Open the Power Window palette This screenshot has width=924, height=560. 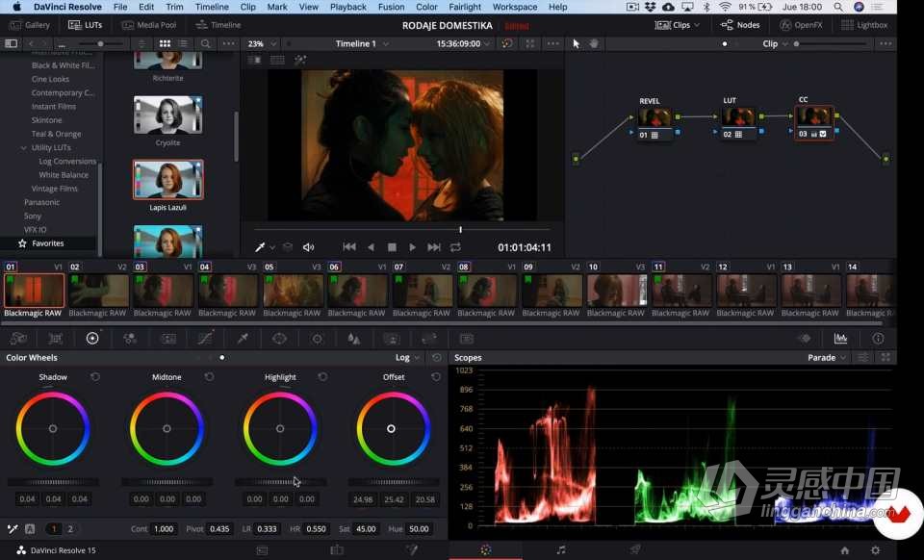coord(280,339)
